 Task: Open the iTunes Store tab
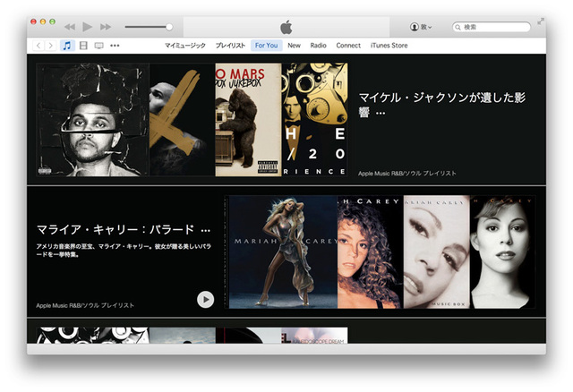point(389,46)
